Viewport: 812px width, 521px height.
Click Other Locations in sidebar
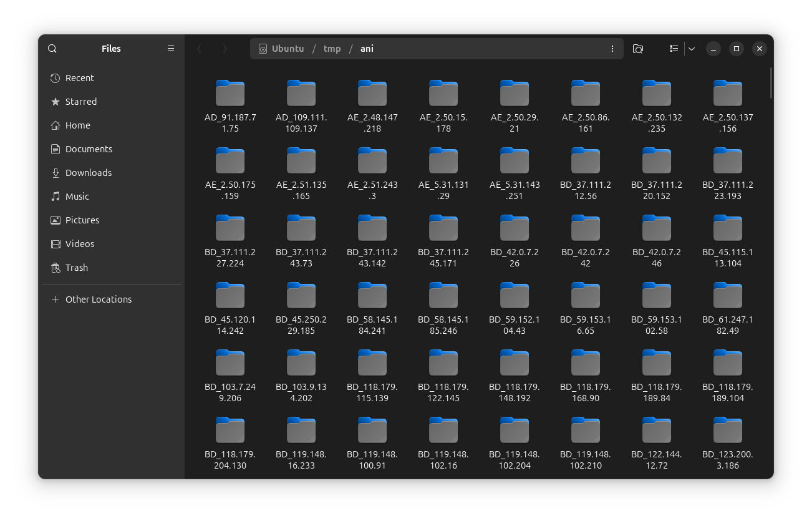(98, 299)
